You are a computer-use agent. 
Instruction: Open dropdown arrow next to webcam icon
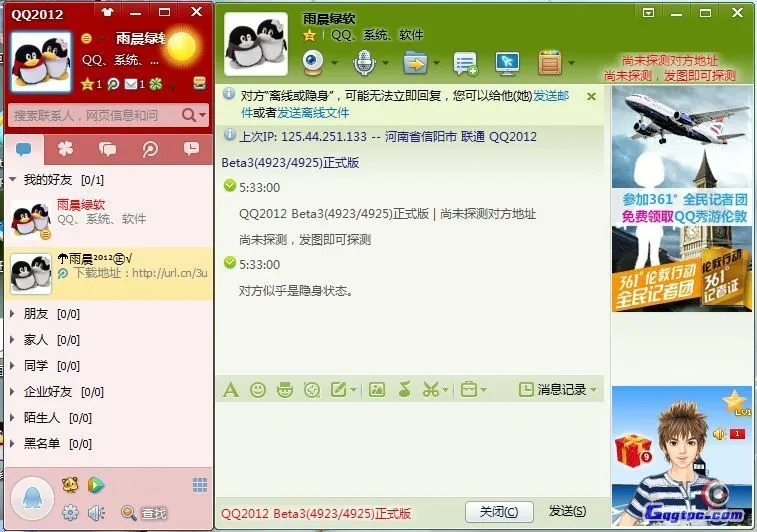click(x=334, y=63)
